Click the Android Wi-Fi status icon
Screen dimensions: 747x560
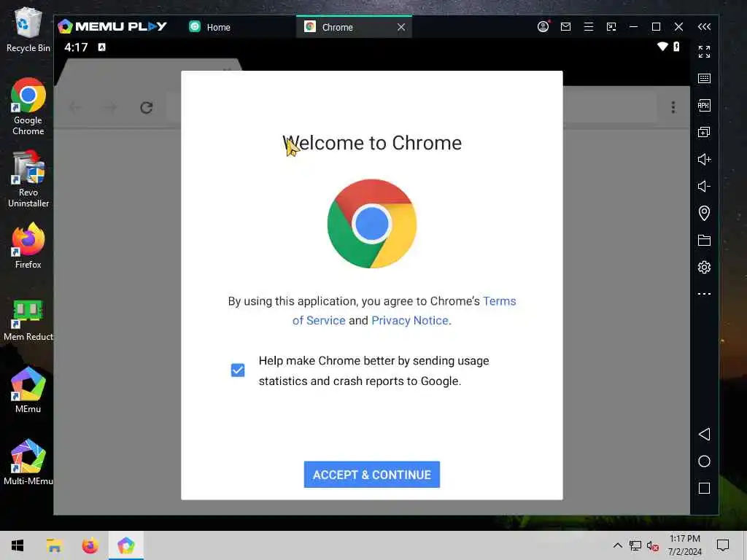click(x=662, y=47)
